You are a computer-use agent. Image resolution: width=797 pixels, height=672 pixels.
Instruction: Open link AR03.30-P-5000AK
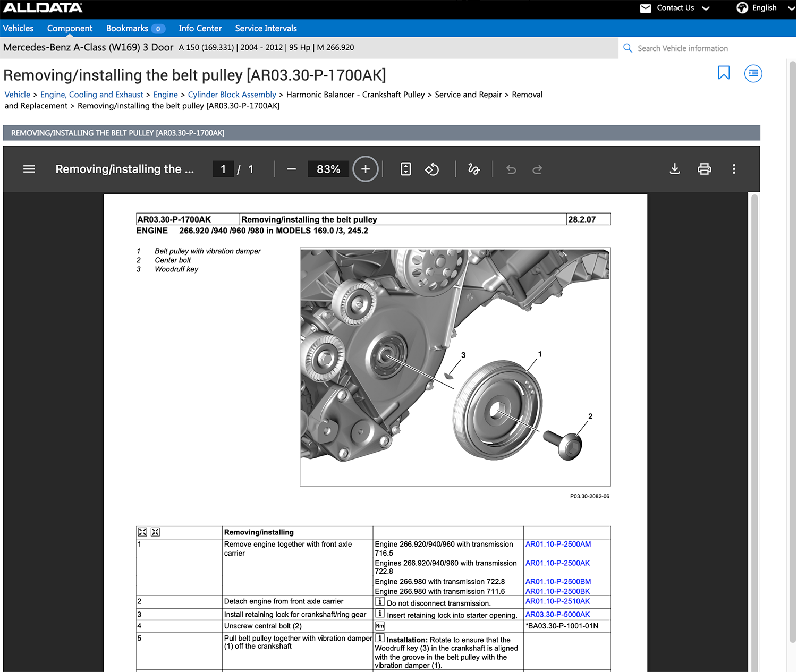click(557, 614)
